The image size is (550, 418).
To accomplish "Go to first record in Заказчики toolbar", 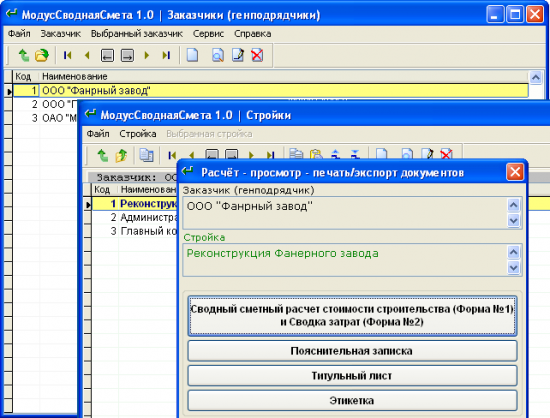I will click(67, 55).
